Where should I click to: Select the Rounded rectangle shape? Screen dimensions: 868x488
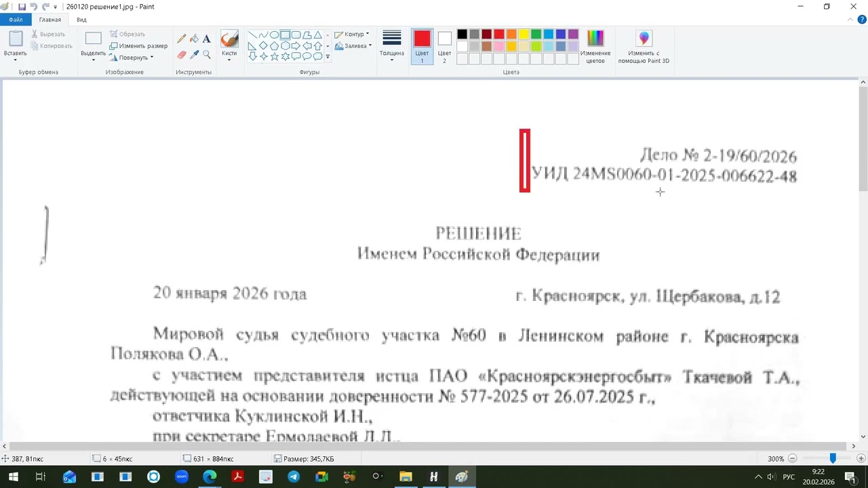[x=296, y=35]
